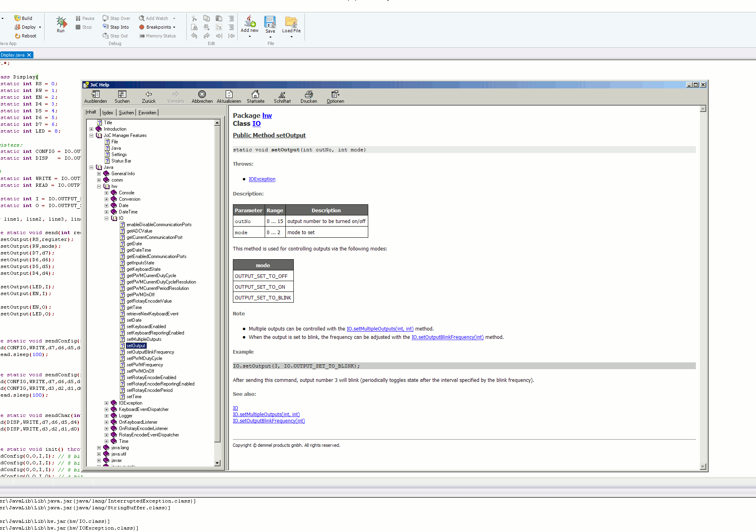
Task: Click Memory Status button
Action: tap(158, 36)
